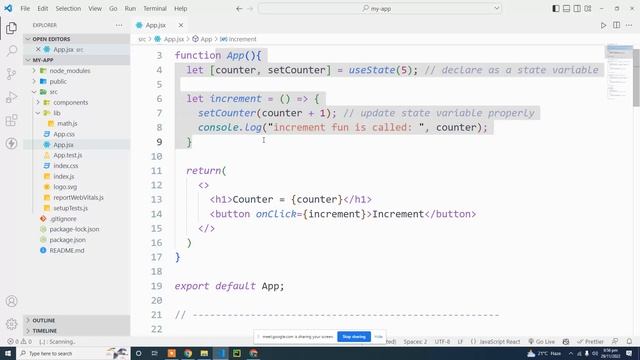The width and height of the screenshot is (640, 360).
Task: Open the File menu
Action: 25,8
